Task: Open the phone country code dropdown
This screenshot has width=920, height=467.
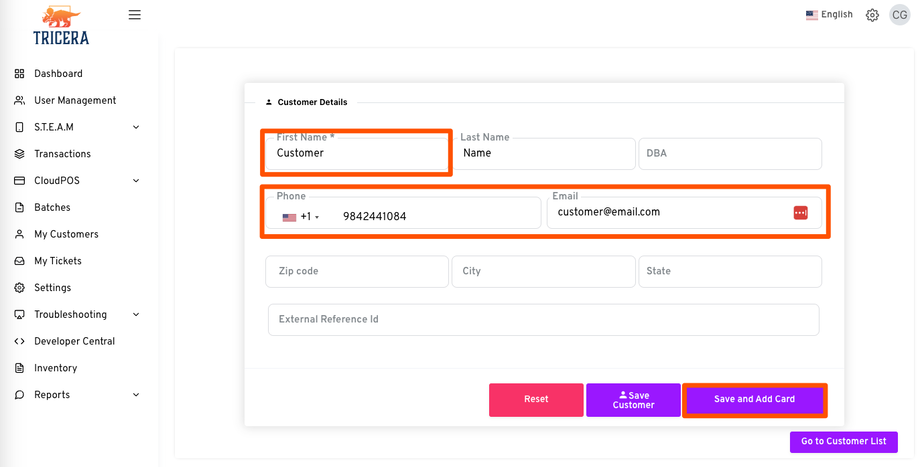Action: pyautogui.click(x=300, y=217)
